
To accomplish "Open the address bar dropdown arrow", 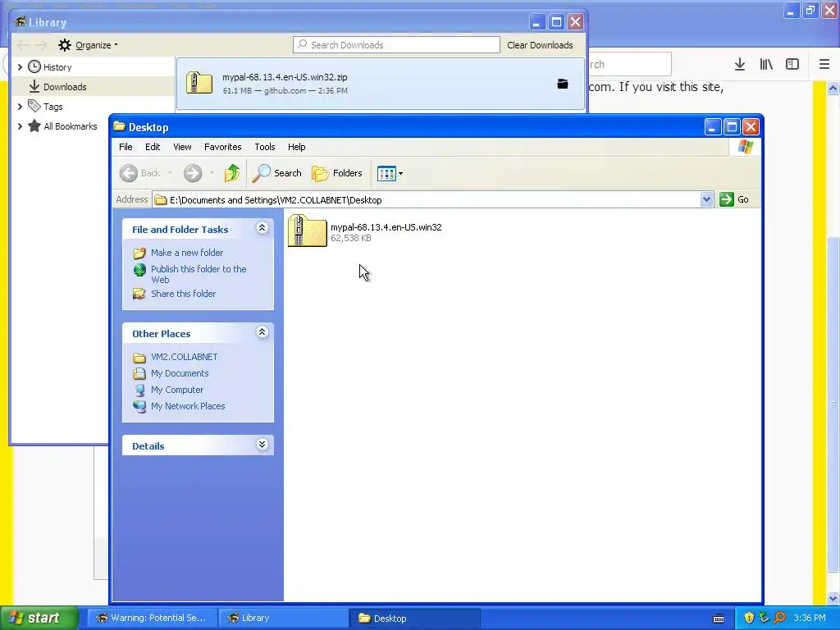I will click(x=706, y=200).
